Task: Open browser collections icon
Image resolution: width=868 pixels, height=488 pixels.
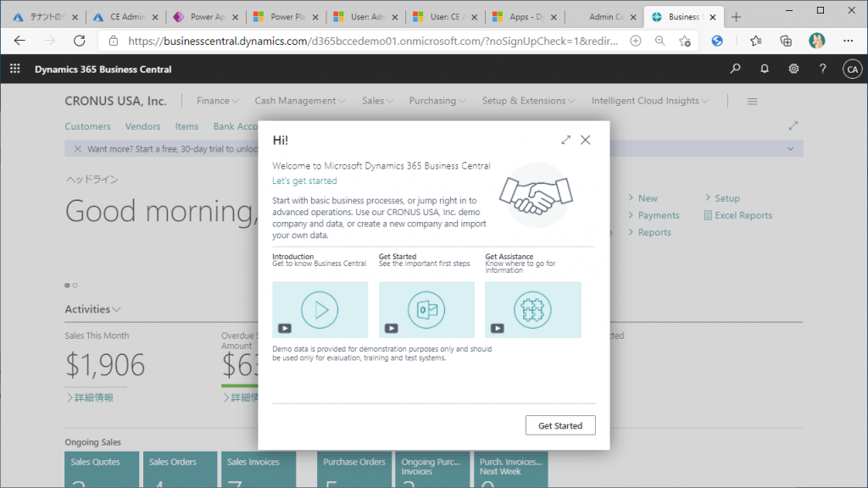Action: tap(786, 41)
